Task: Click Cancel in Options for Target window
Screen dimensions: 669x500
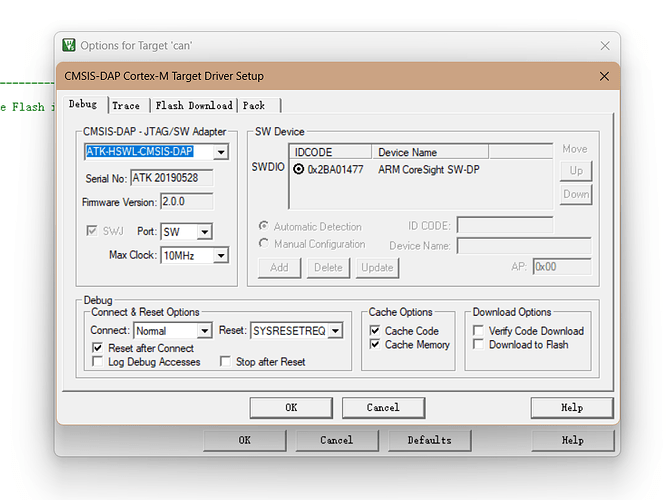Action: click(x=337, y=440)
